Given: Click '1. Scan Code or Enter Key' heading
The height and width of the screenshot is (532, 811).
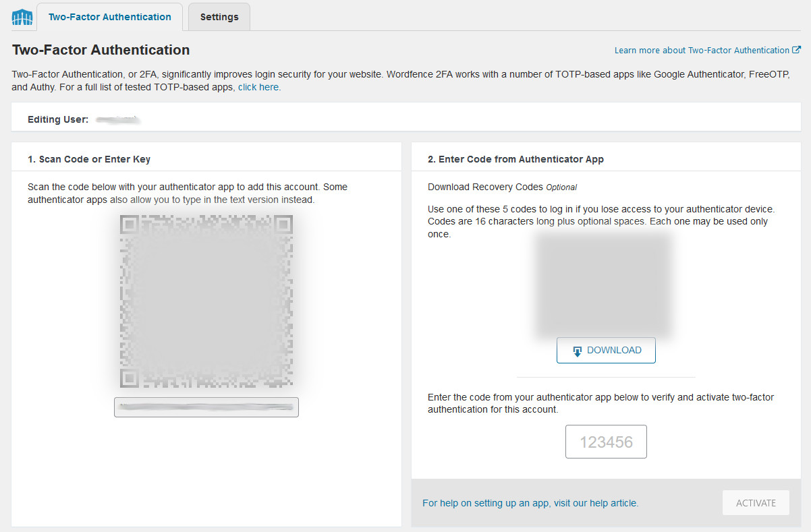Looking at the screenshot, I should [89, 160].
